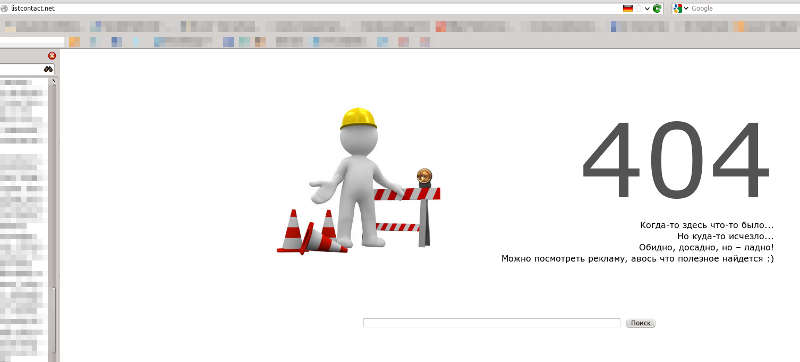This screenshot has width=800, height=362.
Task: Click the search box on the 404 page
Action: (x=492, y=323)
